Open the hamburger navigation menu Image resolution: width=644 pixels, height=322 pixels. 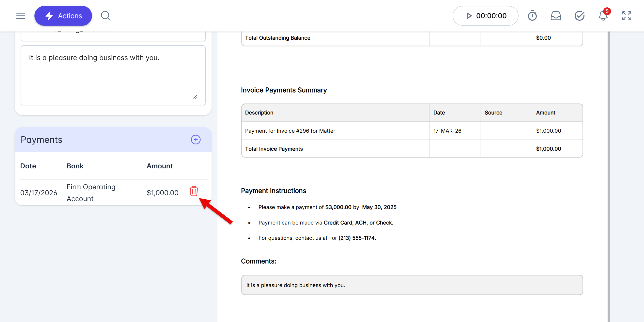point(20,16)
